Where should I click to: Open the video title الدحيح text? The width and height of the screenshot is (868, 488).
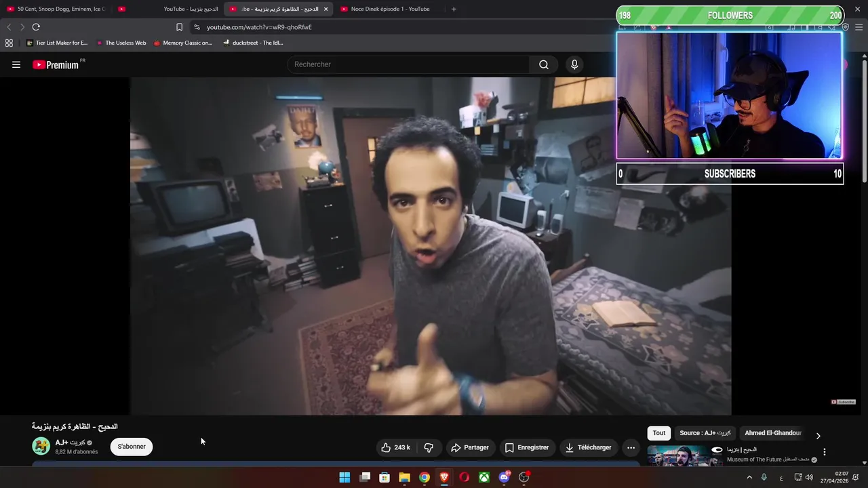(x=75, y=426)
